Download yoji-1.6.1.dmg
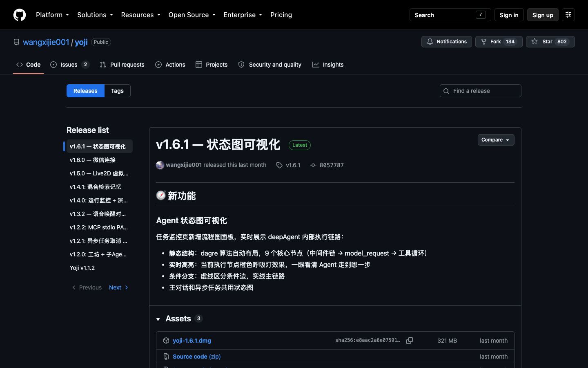Viewport: 588px width, 368px height. [192, 341]
